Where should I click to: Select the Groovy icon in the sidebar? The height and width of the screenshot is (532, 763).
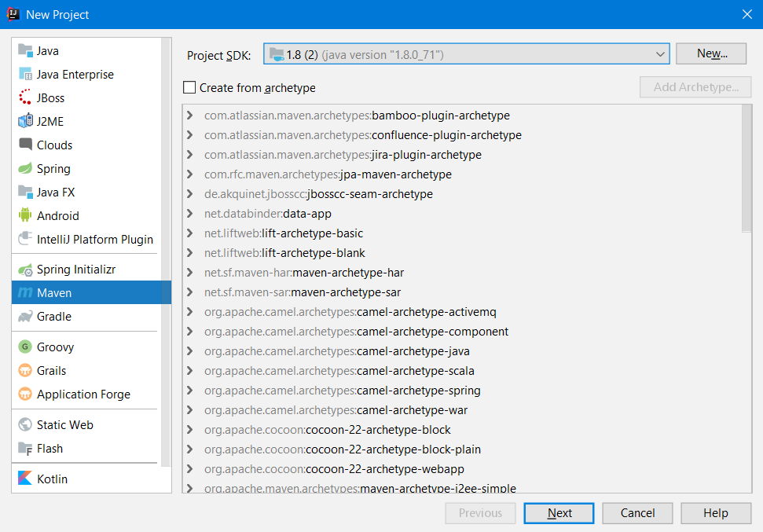24,347
